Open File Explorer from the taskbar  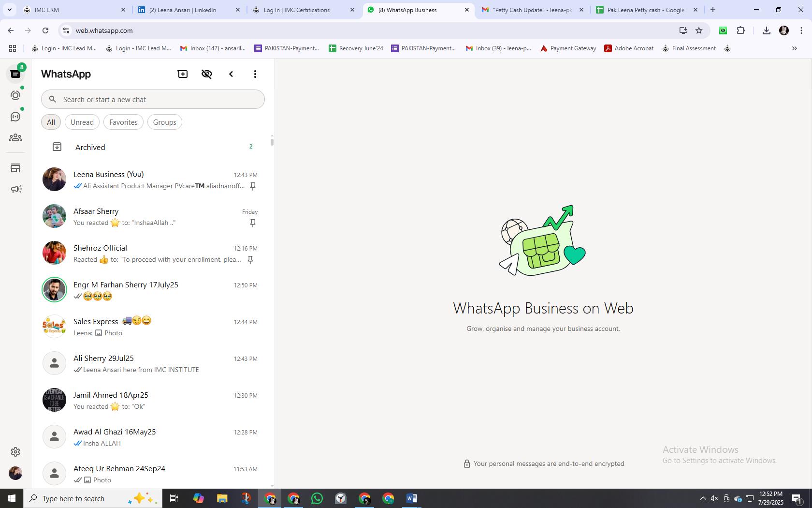pyautogui.click(x=222, y=498)
